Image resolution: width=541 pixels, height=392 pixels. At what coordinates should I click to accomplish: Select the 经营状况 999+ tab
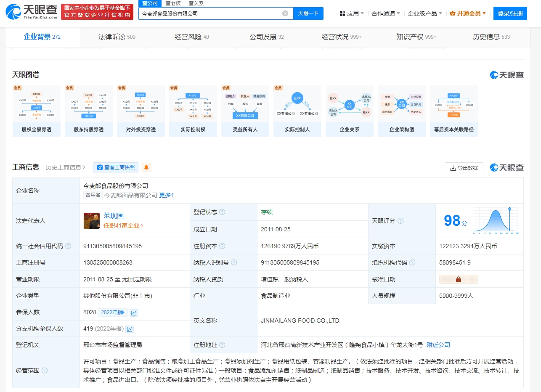342,37
